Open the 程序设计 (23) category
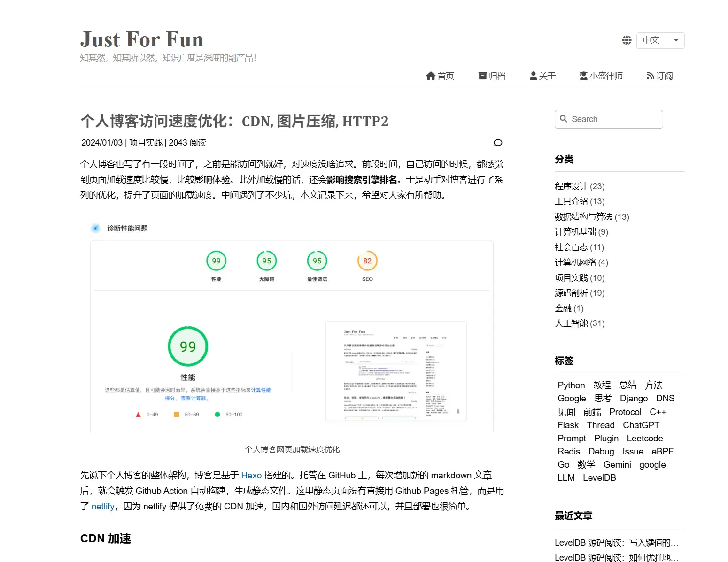This screenshot has height=562, width=728. point(579,186)
